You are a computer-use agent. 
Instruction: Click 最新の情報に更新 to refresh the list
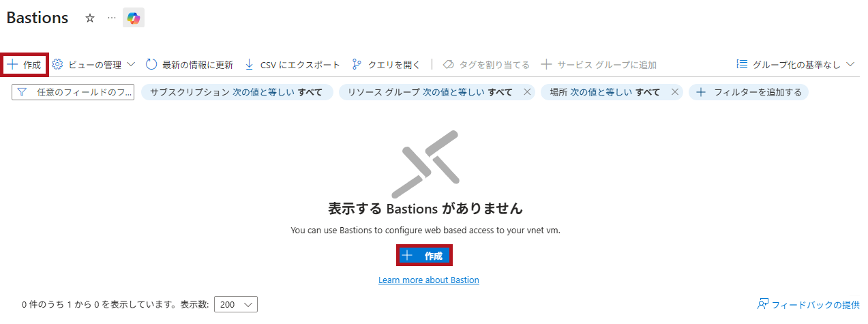click(190, 65)
